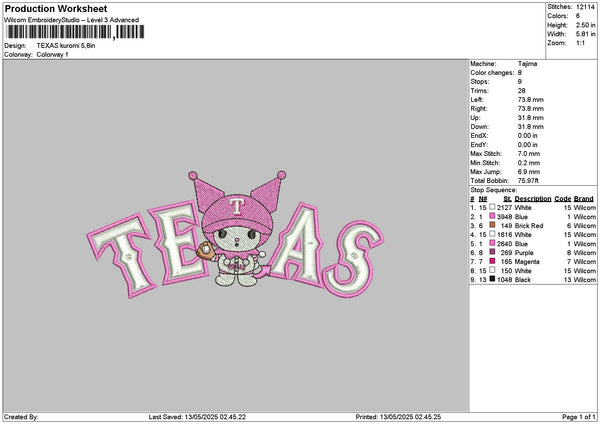600x424 pixels.
Task: Click the EndY value '0.00 in'
Action: click(x=528, y=145)
